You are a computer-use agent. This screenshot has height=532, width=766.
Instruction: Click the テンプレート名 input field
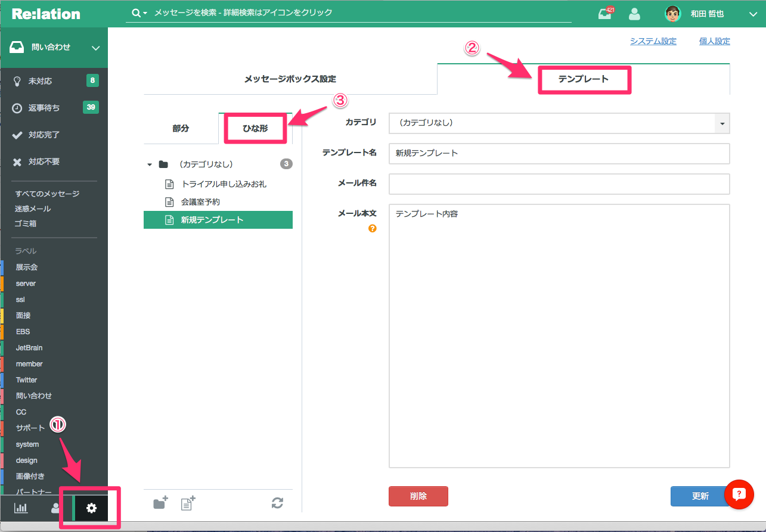pos(559,154)
